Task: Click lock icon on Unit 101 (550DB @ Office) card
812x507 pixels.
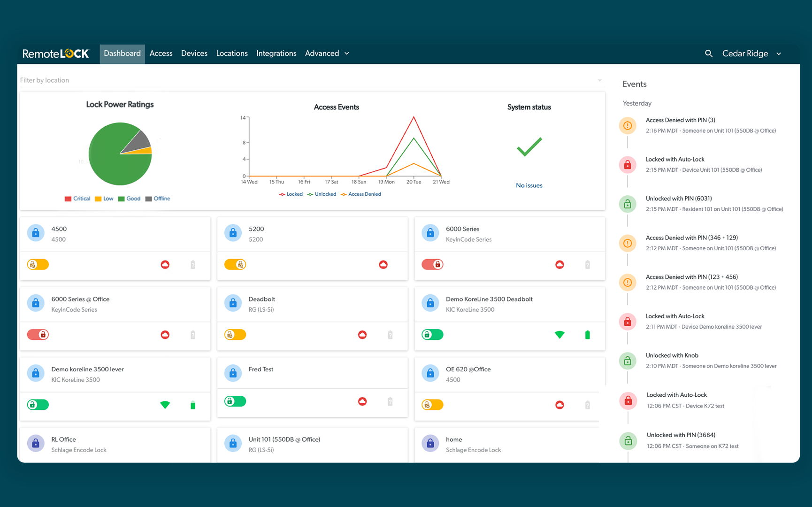Action: coord(233,444)
